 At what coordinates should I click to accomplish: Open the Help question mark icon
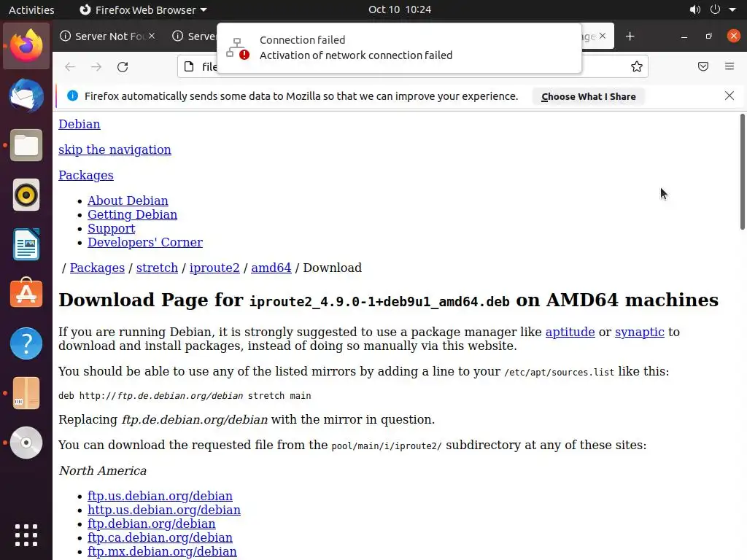26,343
